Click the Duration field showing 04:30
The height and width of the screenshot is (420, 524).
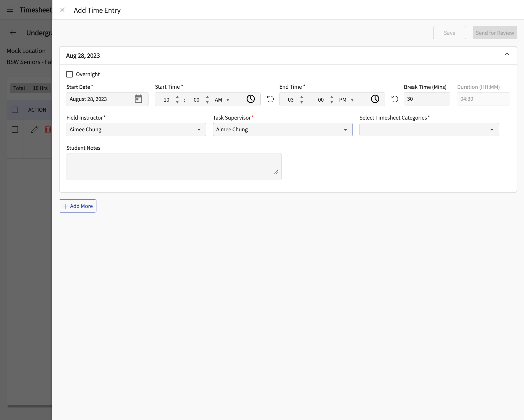(x=484, y=99)
